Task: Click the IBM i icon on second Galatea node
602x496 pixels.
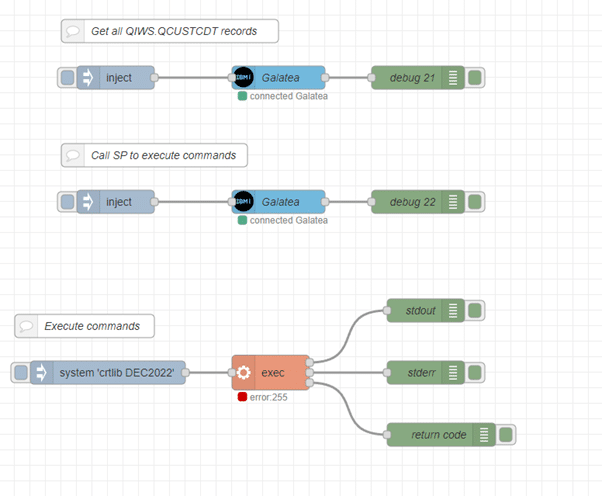Action: coord(243,201)
